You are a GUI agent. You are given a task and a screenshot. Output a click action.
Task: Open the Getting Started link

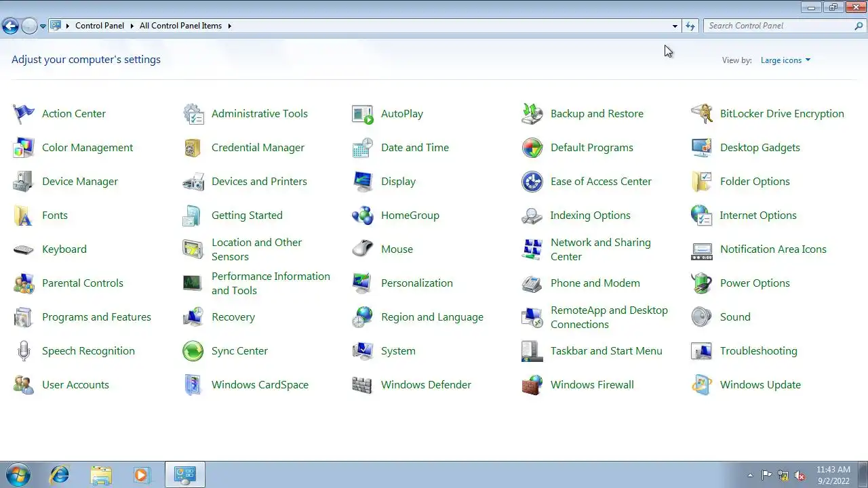(x=247, y=216)
